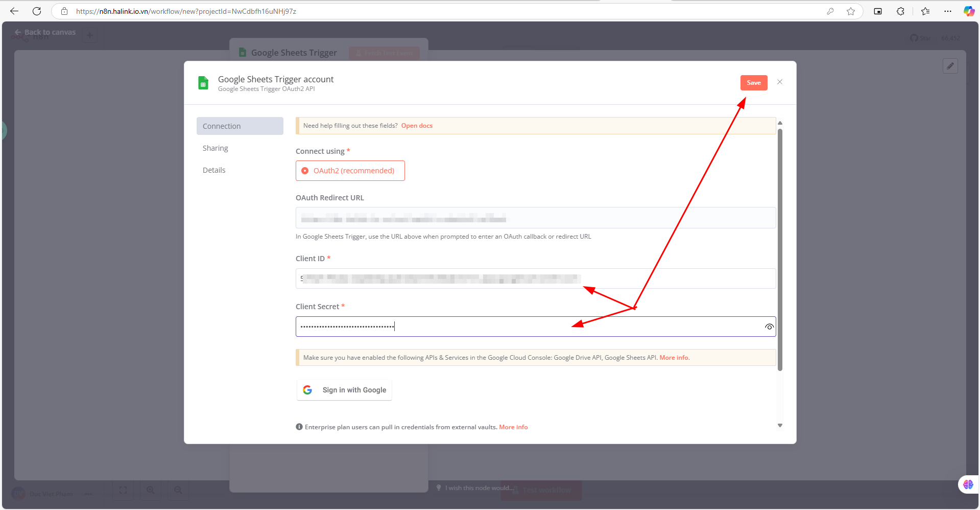This screenshot has height=510, width=980.
Task: Focus the Client ID input field
Action: 536,279
